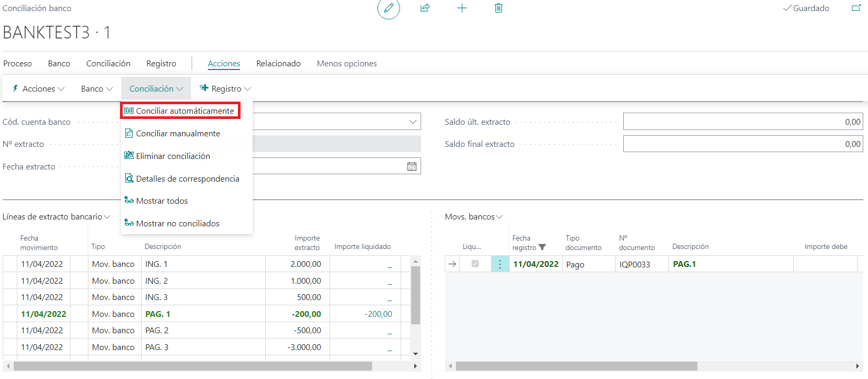Click scroll-down arrow of statement lines scrollbar
The image size is (868, 379).
point(415,354)
